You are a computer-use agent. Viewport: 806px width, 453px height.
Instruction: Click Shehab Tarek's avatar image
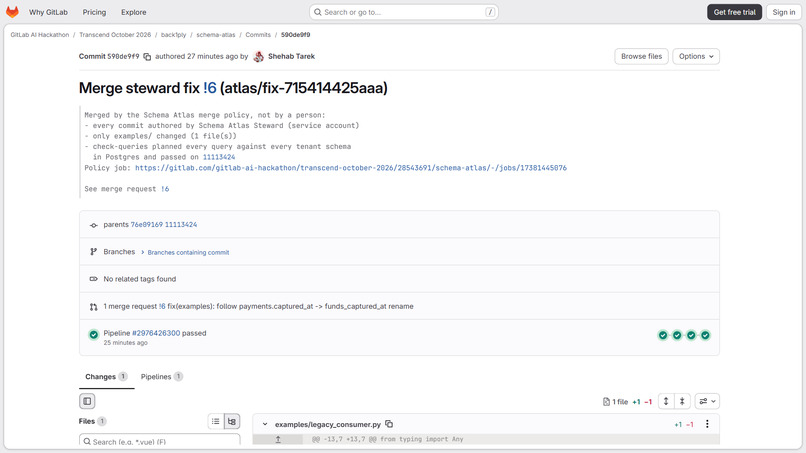[x=259, y=57]
